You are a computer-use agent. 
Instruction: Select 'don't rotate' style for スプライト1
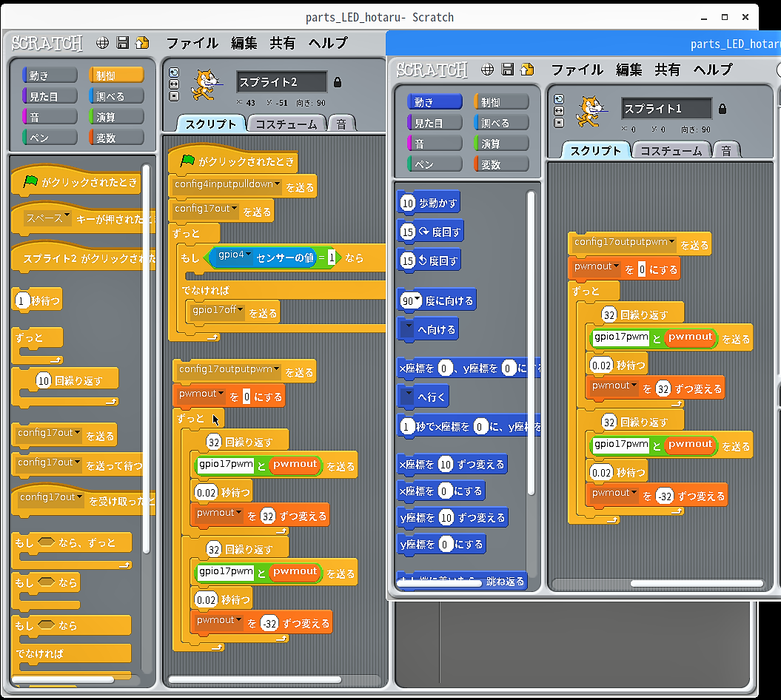[559, 123]
